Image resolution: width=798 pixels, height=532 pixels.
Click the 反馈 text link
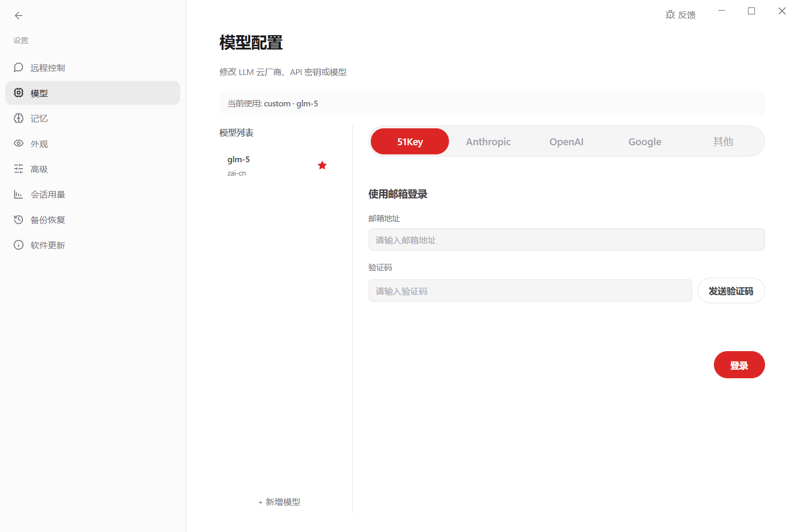pyautogui.click(x=687, y=15)
